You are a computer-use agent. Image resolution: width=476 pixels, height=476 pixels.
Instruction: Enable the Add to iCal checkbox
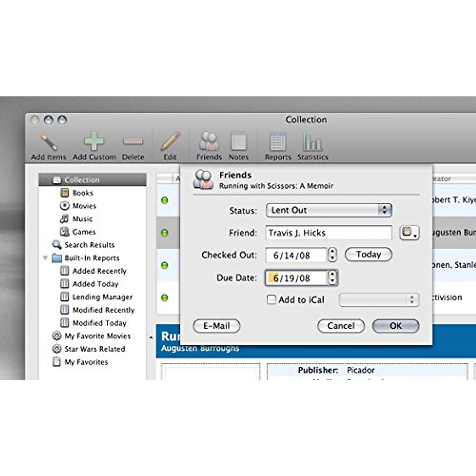271,300
